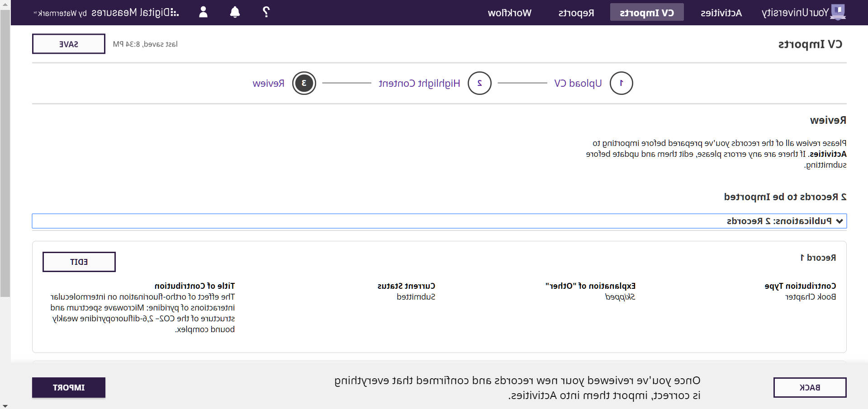Image resolution: width=868 pixels, height=409 pixels.
Task: Open the Reports tab
Action: [576, 13]
